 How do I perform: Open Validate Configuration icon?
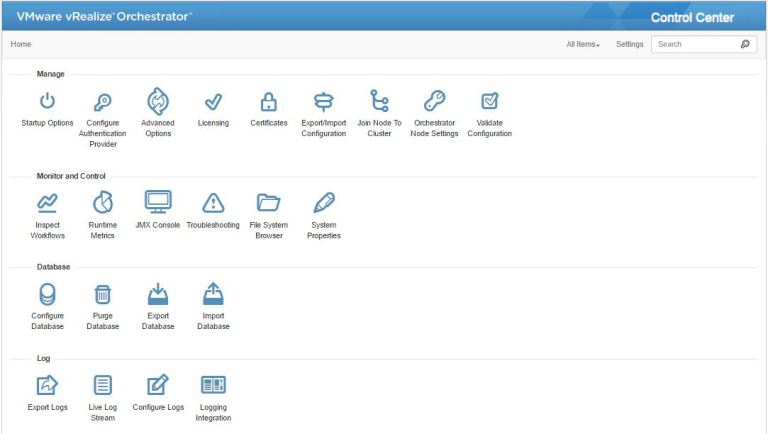(x=490, y=101)
